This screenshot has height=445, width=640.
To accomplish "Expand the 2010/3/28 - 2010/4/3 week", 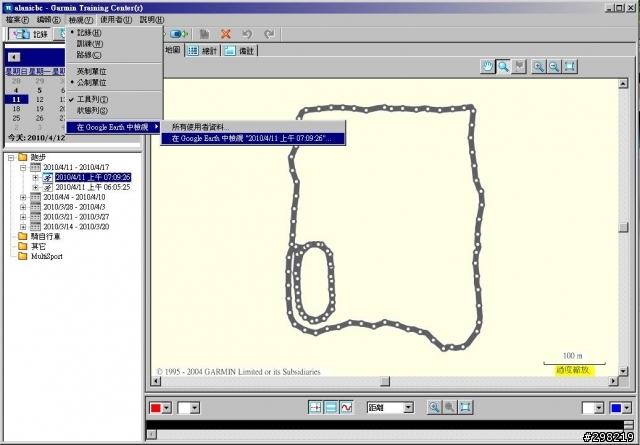I will tap(23, 207).
